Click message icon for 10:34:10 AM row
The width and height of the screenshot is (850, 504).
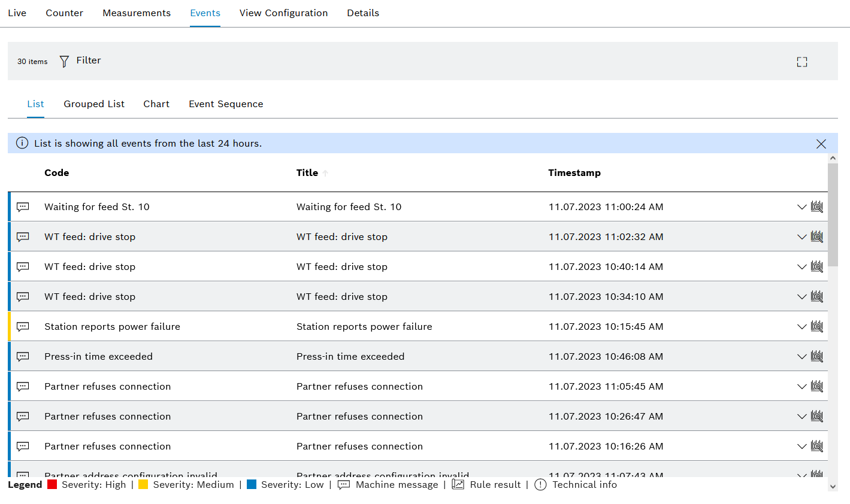point(23,297)
